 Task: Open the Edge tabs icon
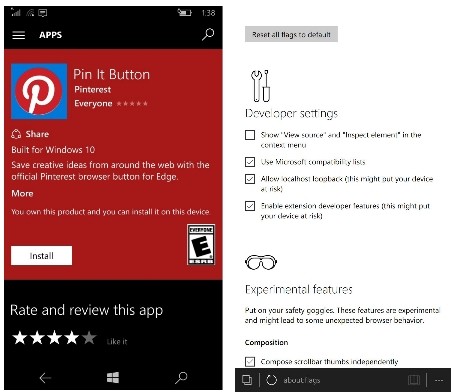click(x=247, y=380)
